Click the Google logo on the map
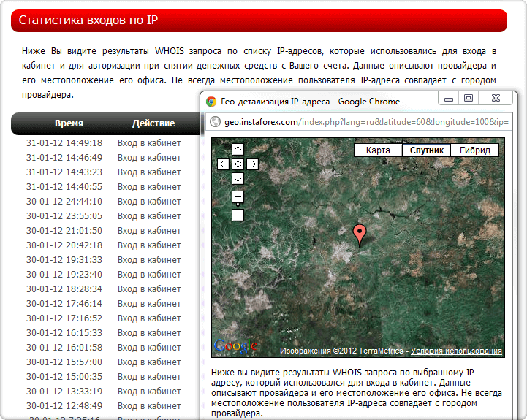The image size is (527, 420). click(235, 346)
